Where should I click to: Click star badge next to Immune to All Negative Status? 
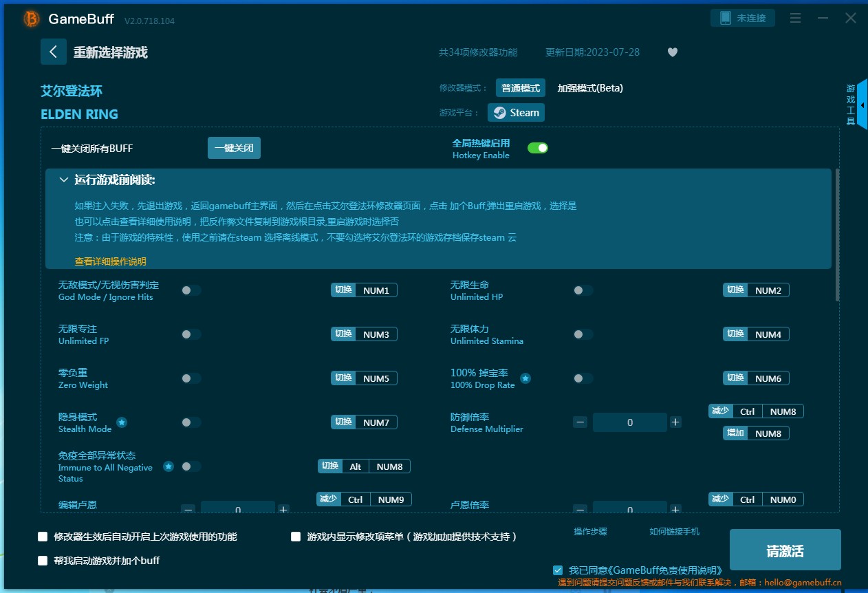(x=168, y=466)
